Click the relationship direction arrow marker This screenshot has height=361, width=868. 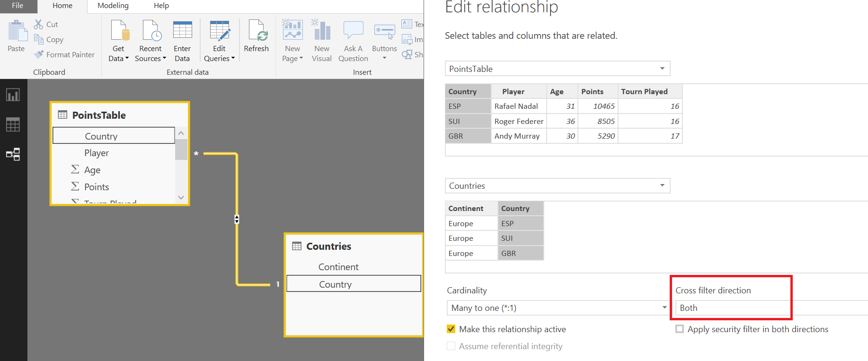(237, 219)
